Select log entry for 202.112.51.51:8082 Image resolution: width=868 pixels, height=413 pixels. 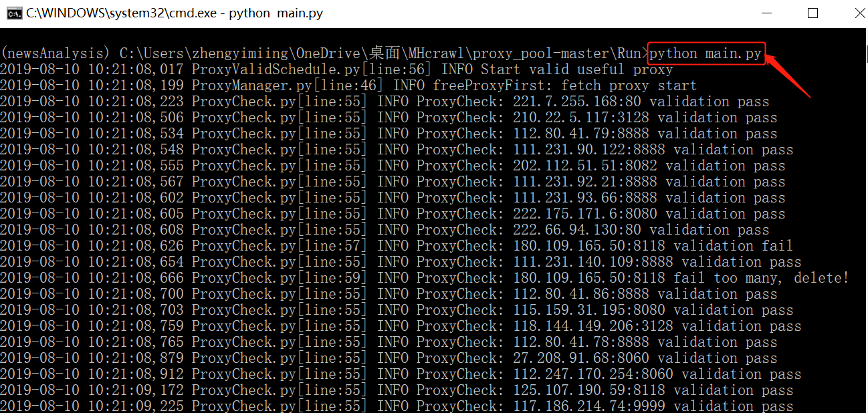393,166
